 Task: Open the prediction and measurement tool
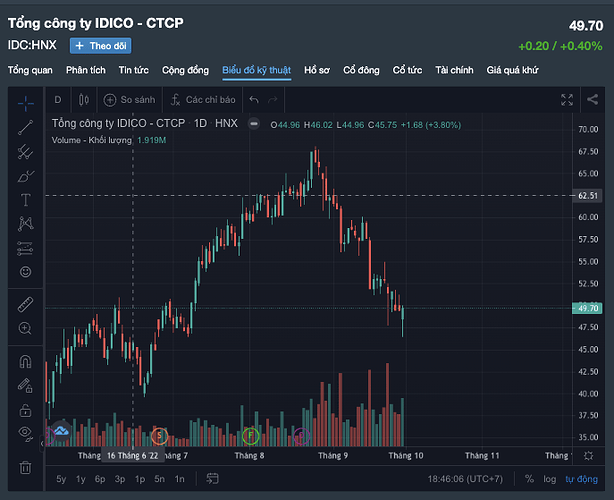tap(25, 248)
